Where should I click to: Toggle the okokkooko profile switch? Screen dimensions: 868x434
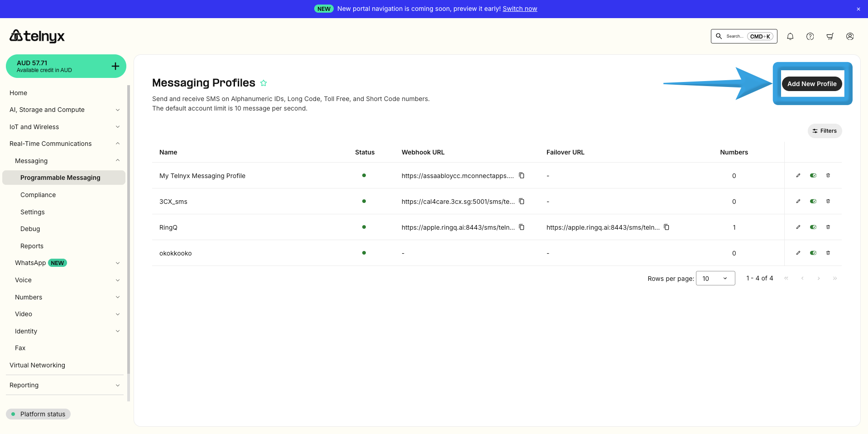point(813,253)
